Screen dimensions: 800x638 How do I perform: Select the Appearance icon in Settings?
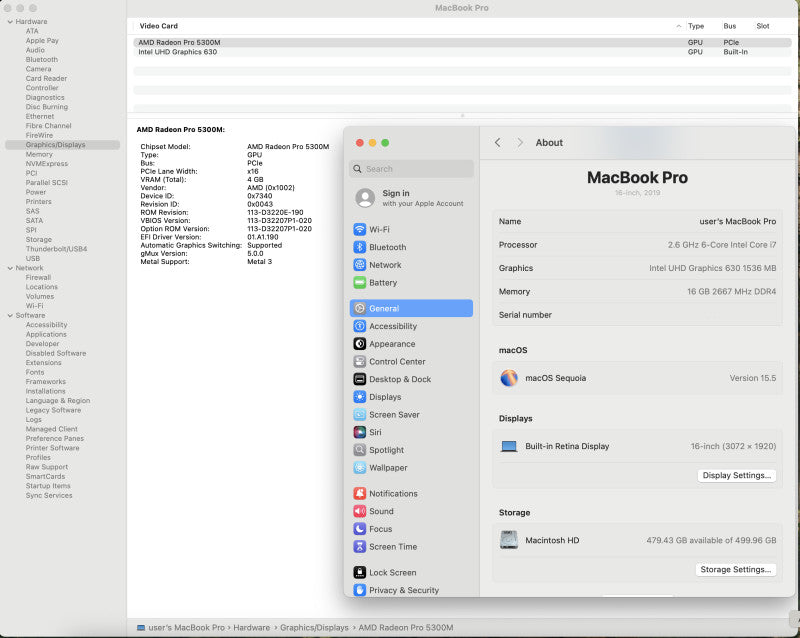pyautogui.click(x=360, y=343)
